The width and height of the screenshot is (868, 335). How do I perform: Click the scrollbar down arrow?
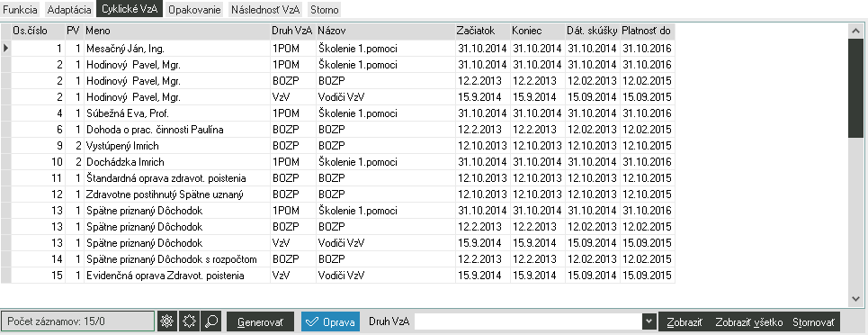pos(855,298)
